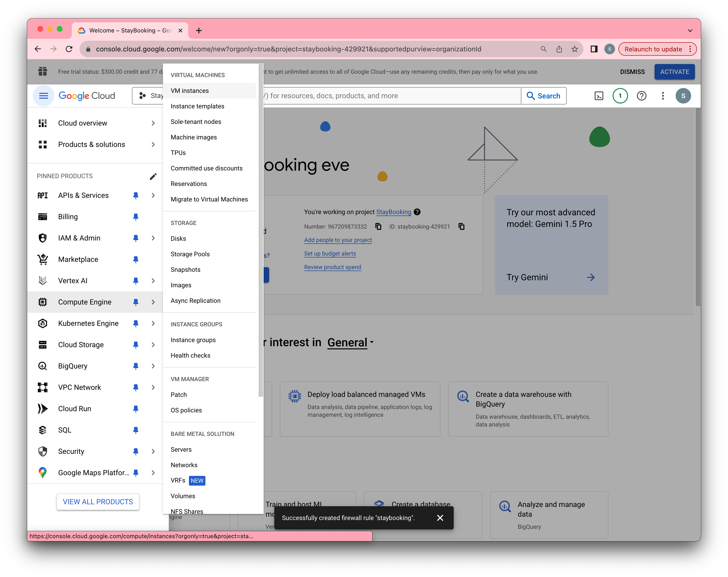Viewport: 728px width, 577px height.
Task: Expand the Cloud overview submenu arrow
Action: tap(153, 123)
